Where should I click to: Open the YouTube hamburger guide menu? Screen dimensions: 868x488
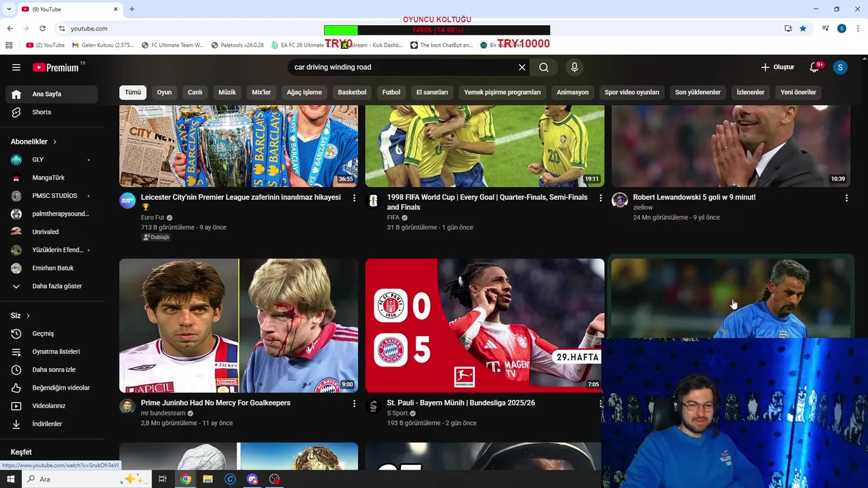coord(16,67)
